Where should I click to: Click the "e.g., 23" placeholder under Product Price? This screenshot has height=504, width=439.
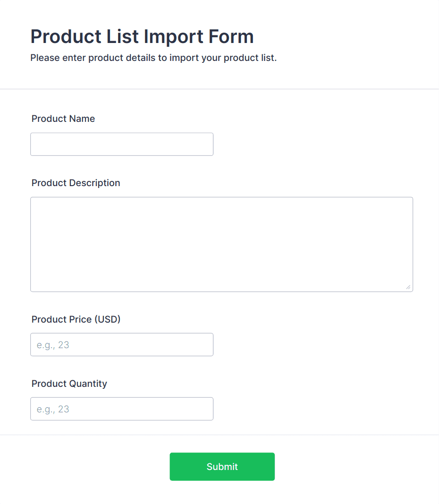(x=53, y=345)
